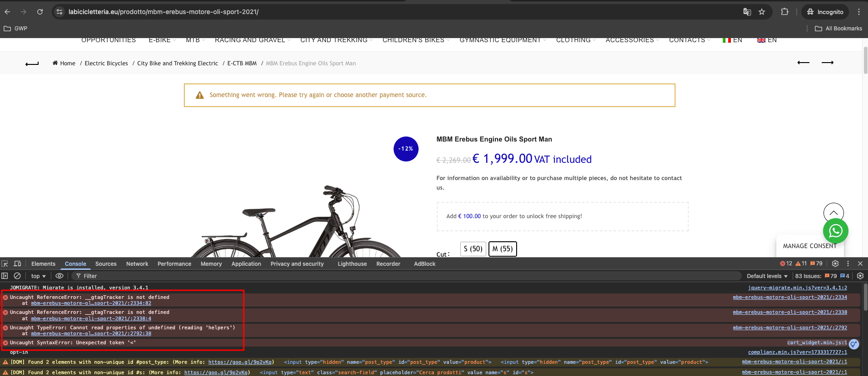
Task: Open City Bike and Trekking Electric breadcrumb
Action: click(178, 63)
